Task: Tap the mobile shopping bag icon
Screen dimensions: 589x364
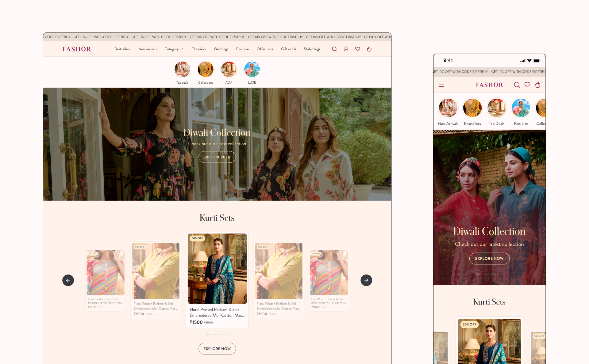Action: coord(538,85)
